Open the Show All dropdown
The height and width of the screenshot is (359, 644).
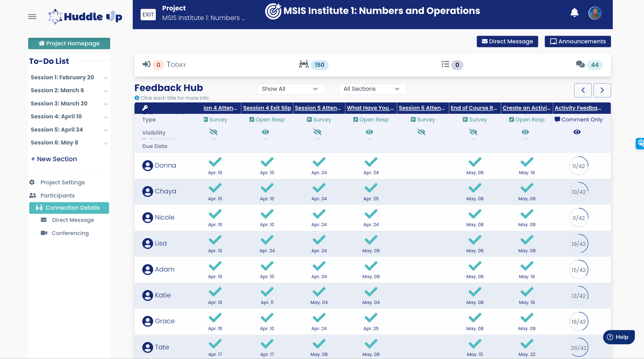(291, 89)
